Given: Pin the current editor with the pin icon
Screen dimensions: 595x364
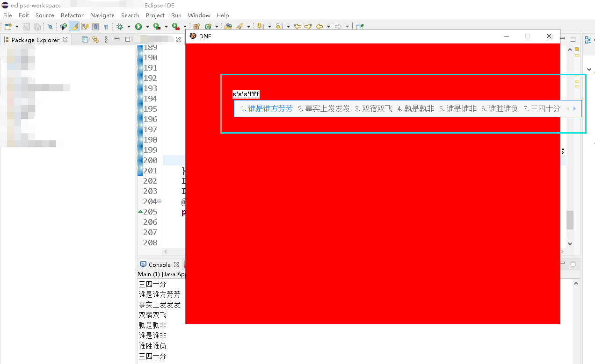Looking at the screenshot, I should pos(359,27).
